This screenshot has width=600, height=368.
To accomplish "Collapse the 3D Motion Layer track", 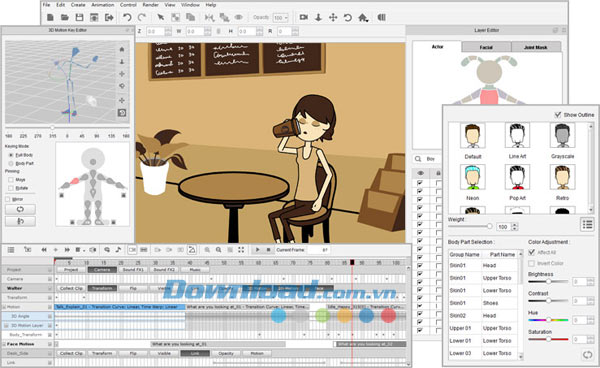I will (6, 326).
